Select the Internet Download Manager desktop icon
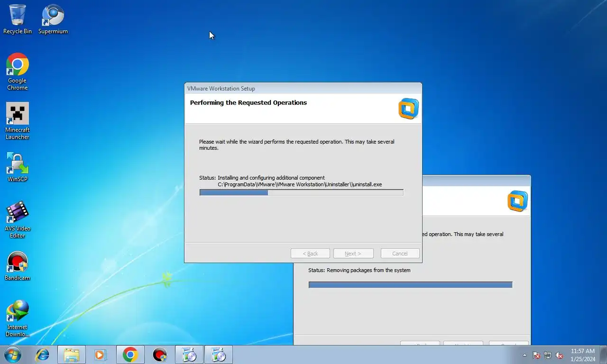 tap(18, 318)
